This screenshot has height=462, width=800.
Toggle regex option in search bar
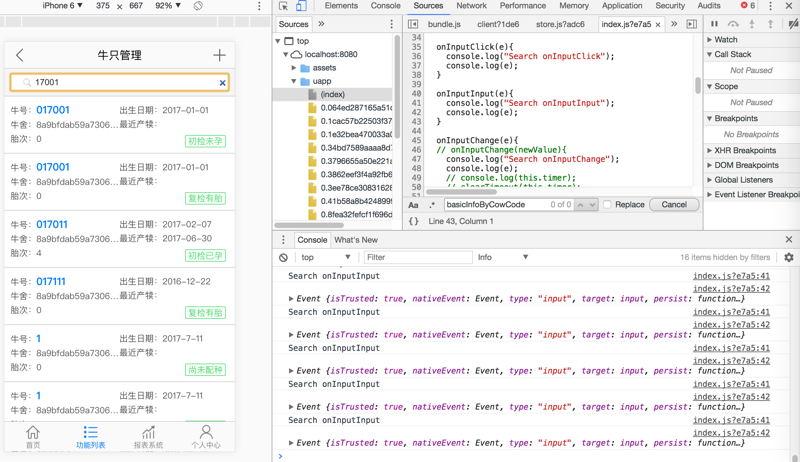tap(432, 205)
